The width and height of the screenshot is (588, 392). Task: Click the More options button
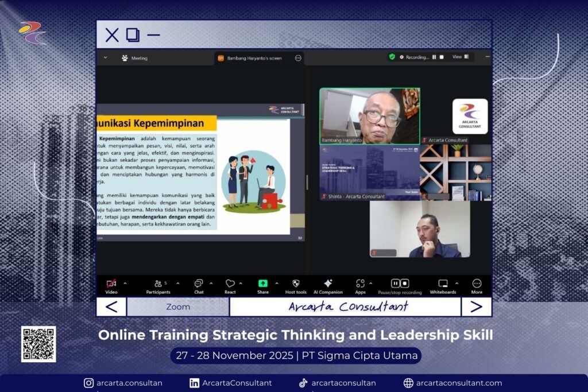pyautogui.click(x=477, y=284)
